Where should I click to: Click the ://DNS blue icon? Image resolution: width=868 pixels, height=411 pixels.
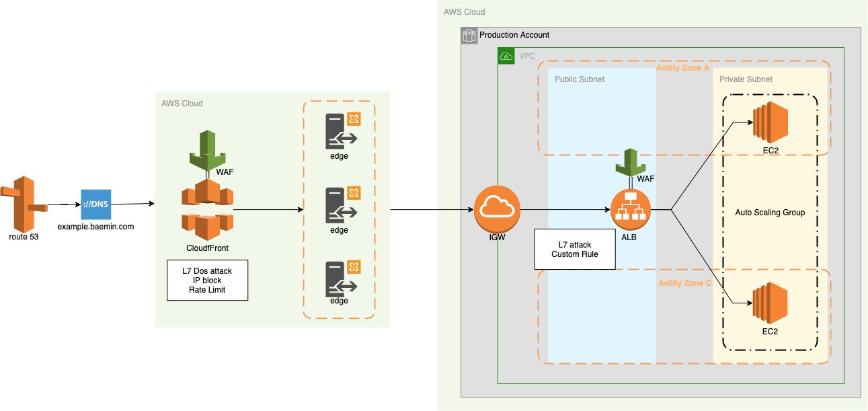[x=95, y=204]
